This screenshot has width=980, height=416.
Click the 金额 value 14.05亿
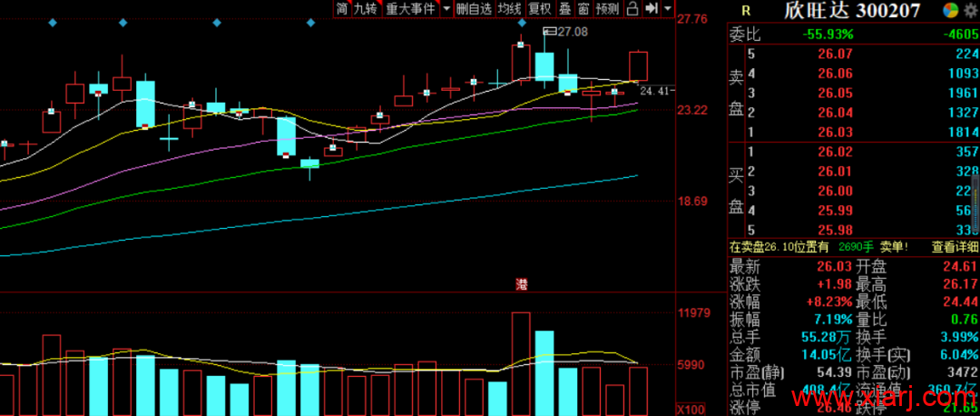[x=827, y=355]
